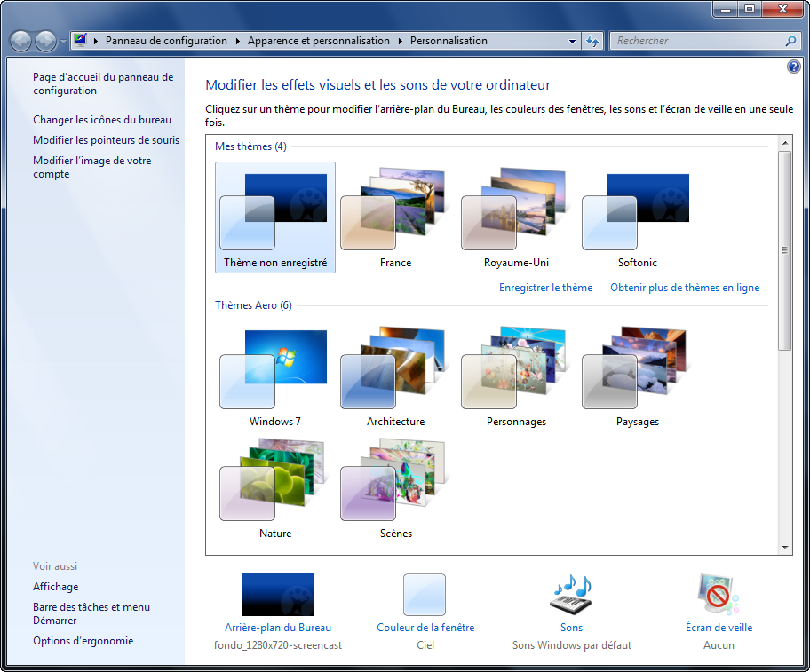Click the Control Panel icon in address bar
The image size is (810, 672).
pyautogui.click(x=81, y=41)
